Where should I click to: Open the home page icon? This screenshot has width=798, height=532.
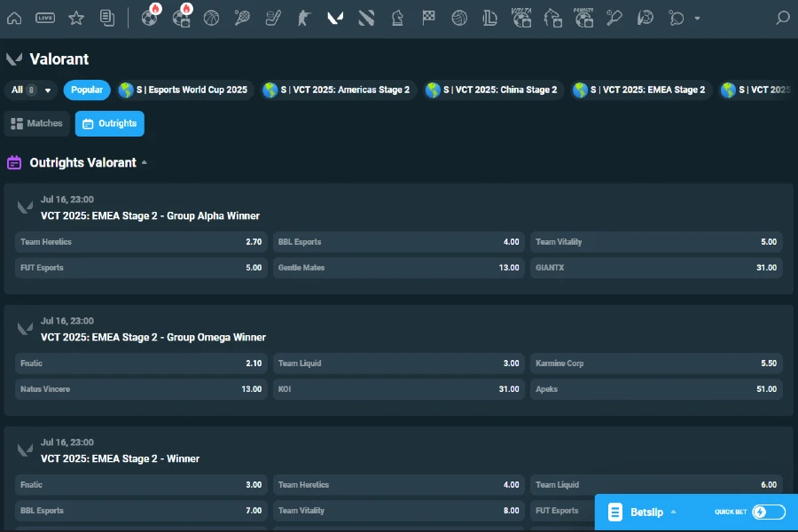coord(14,17)
